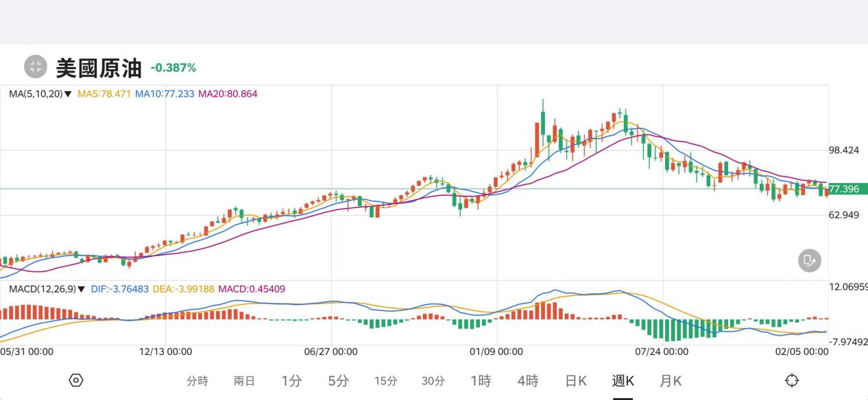Screen dimensions: 868x400
Task: Tap the rotate screen icon on chart
Action: click(809, 260)
